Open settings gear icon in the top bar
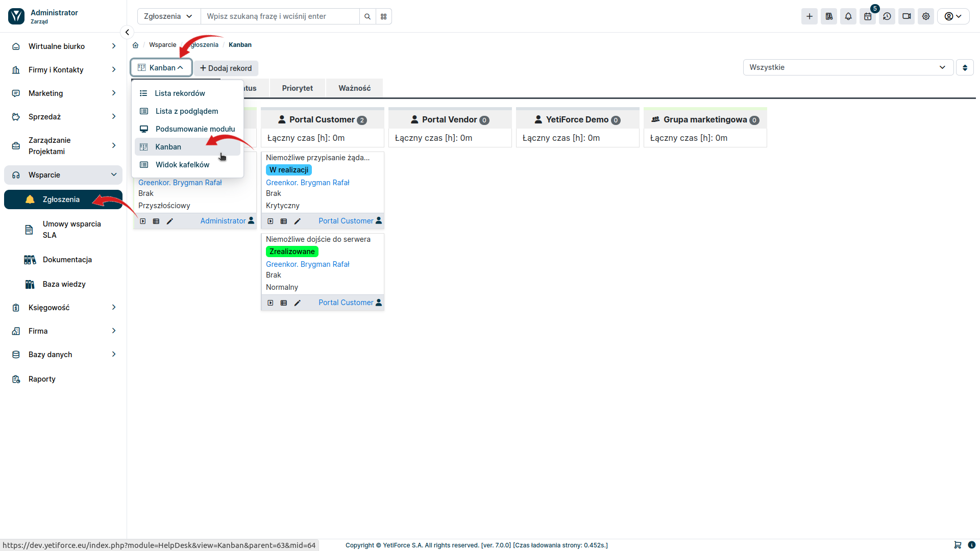The height and width of the screenshot is (551, 980). click(926, 16)
